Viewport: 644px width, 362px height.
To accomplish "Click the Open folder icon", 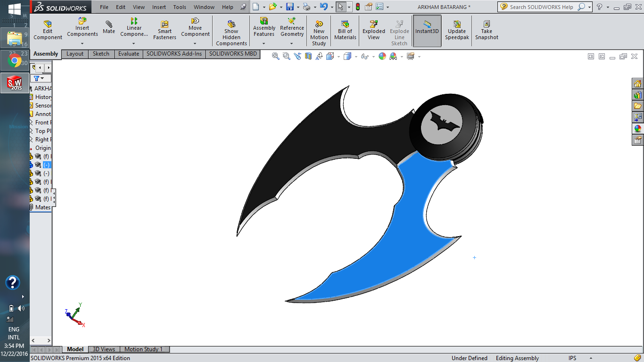I will pos(272,7).
